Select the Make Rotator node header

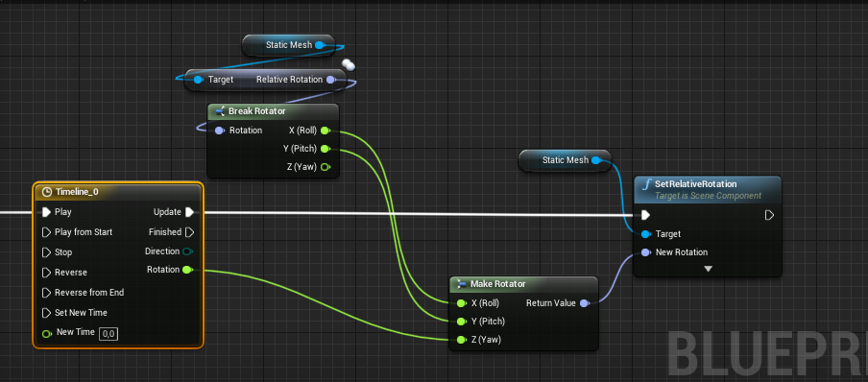coord(523,284)
